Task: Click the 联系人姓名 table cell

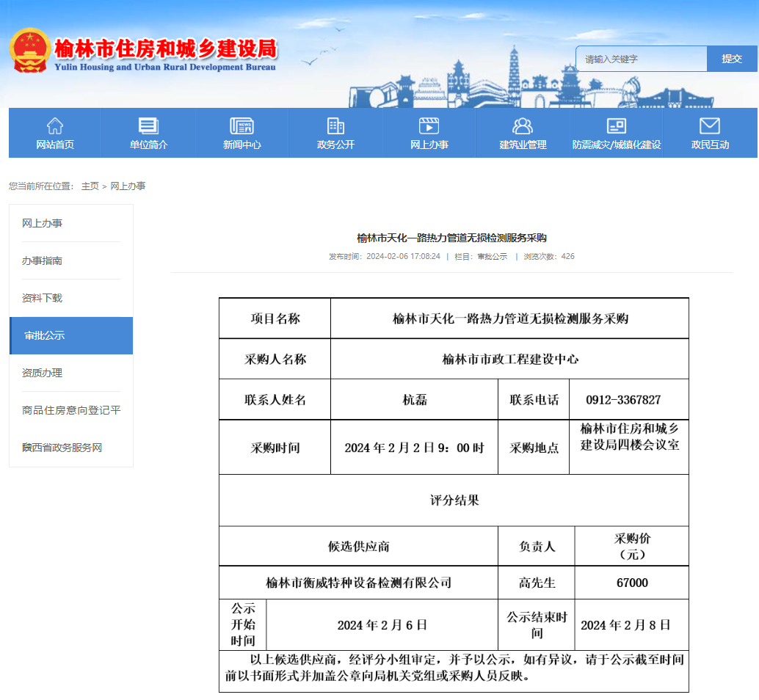Action: pyautogui.click(x=275, y=400)
